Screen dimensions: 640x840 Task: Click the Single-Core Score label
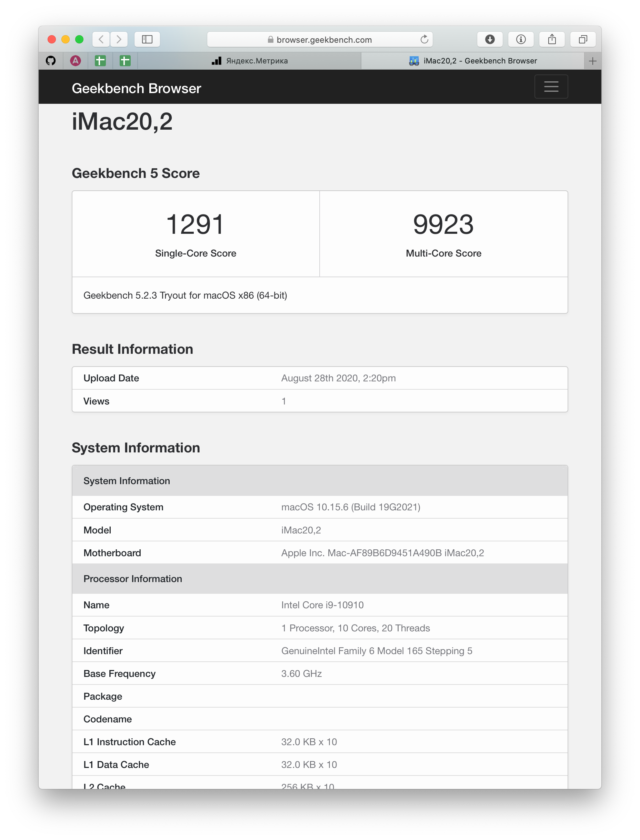(x=196, y=253)
